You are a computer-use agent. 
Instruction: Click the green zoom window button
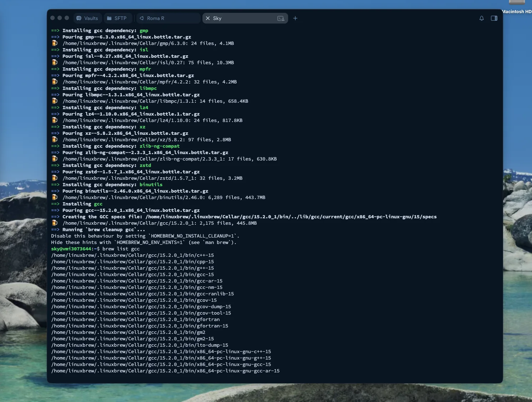(67, 18)
